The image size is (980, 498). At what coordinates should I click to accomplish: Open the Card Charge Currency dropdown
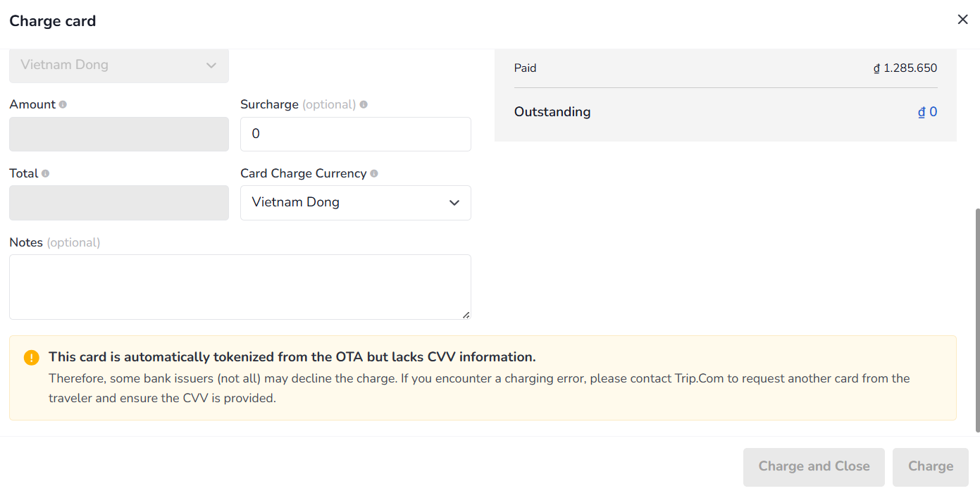(356, 203)
